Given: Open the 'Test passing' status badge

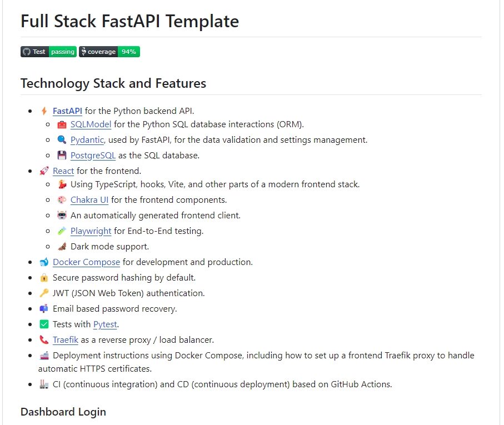Looking at the screenshot, I should [x=48, y=52].
